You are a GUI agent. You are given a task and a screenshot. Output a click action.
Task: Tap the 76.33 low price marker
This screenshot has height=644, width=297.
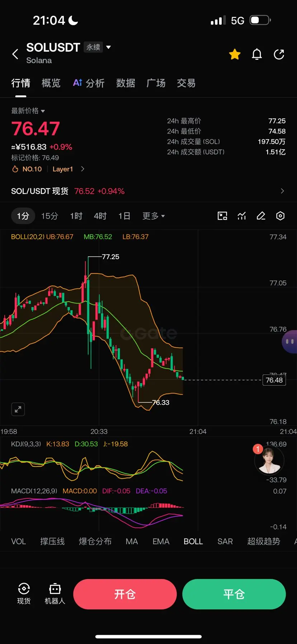tap(161, 403)
